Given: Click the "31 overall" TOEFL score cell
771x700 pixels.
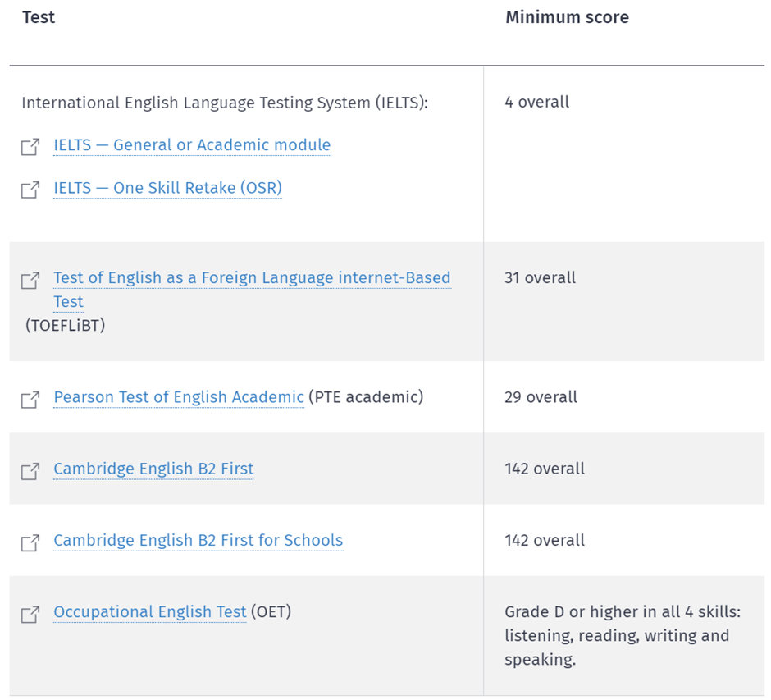Looking at the screenshot, I should [x=540, y=278].
